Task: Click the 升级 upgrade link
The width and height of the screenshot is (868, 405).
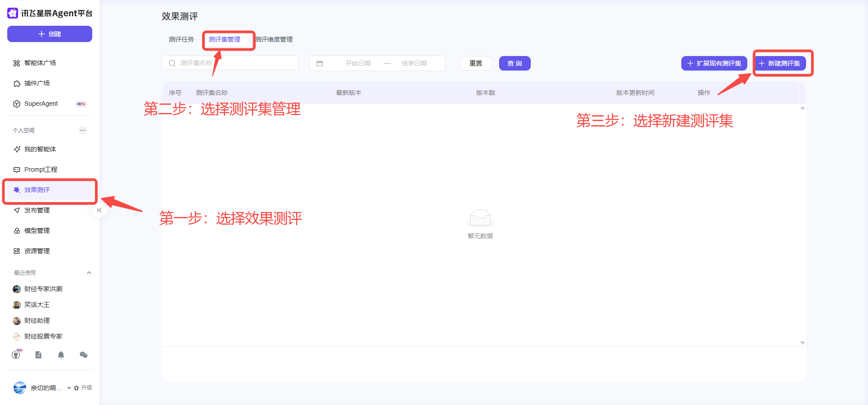Action: [84, 388]
